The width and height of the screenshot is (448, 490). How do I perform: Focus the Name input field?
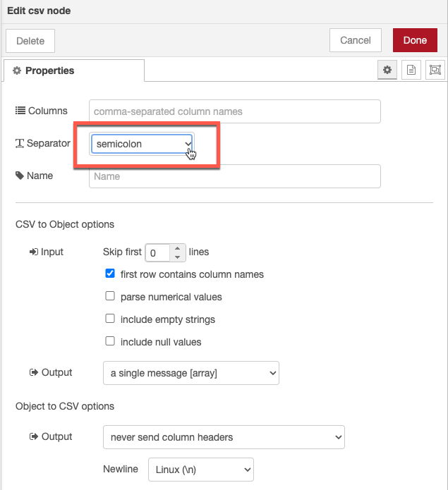235,176
